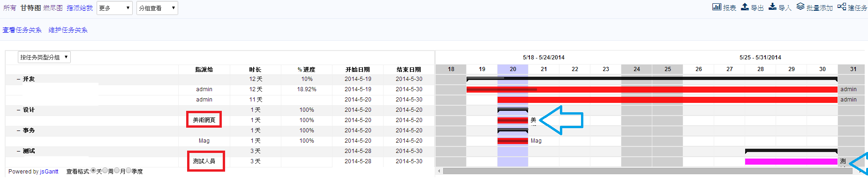Click the magenta 测试 task bar
This screenshot has width=868, height=181.
click(791, 161)
